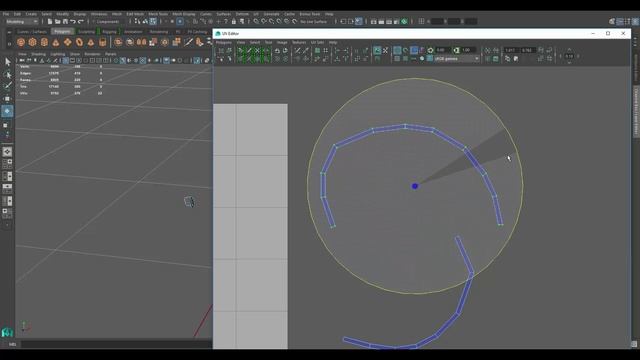Open the UV Editor Image menu

coord(282,42)
